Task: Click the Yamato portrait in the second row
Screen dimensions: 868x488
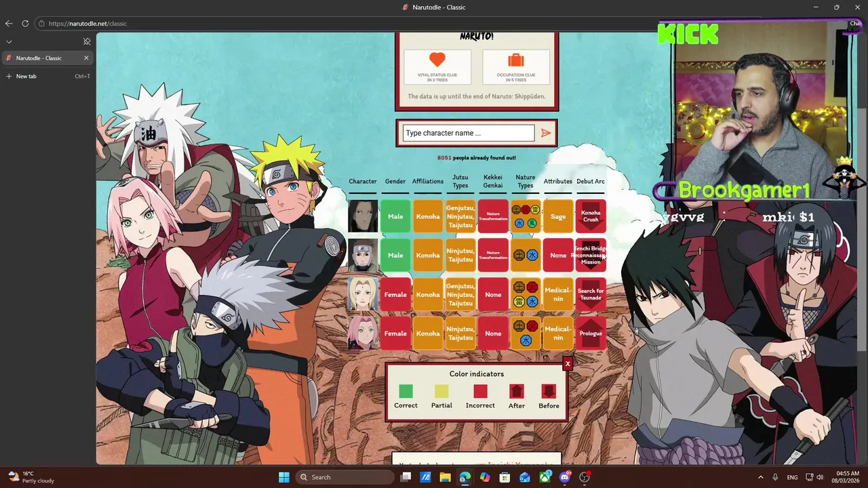Action: coord(363,256)
